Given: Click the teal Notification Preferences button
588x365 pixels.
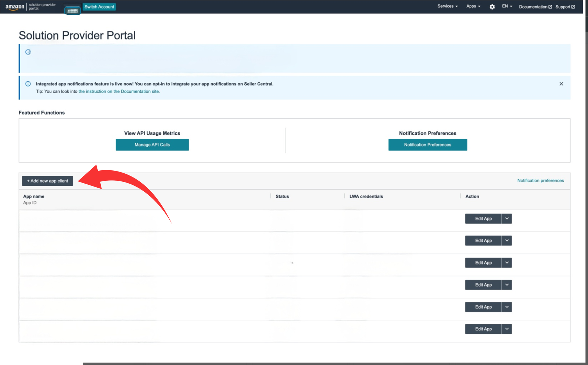Looking at the screenshot, I should (428, 145).
